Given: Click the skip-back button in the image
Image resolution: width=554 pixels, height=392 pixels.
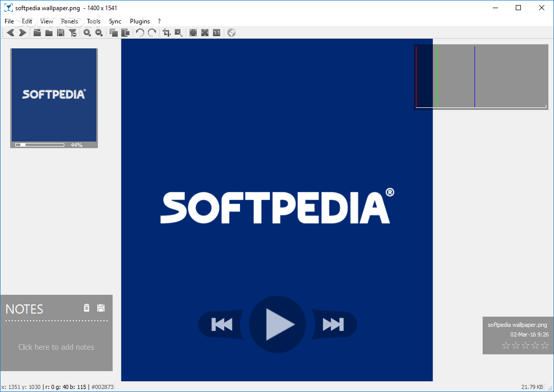Looking at the screenshot, I should [221, 324].
